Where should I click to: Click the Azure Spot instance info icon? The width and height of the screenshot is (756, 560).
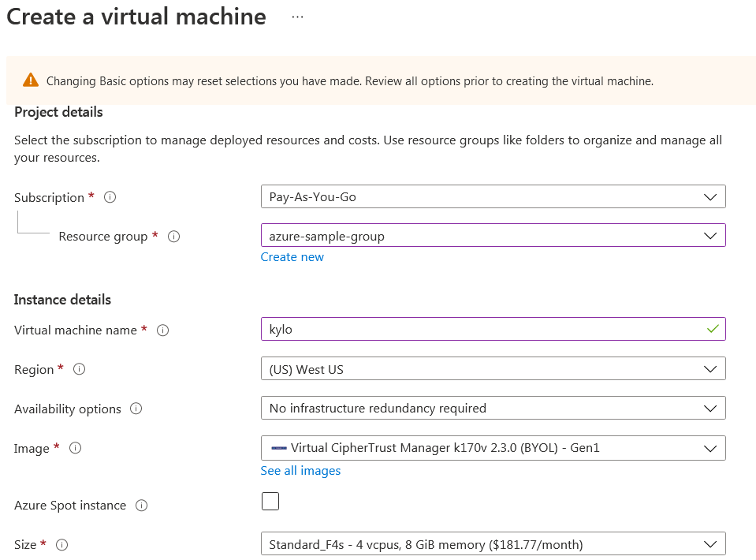(141, 506)
